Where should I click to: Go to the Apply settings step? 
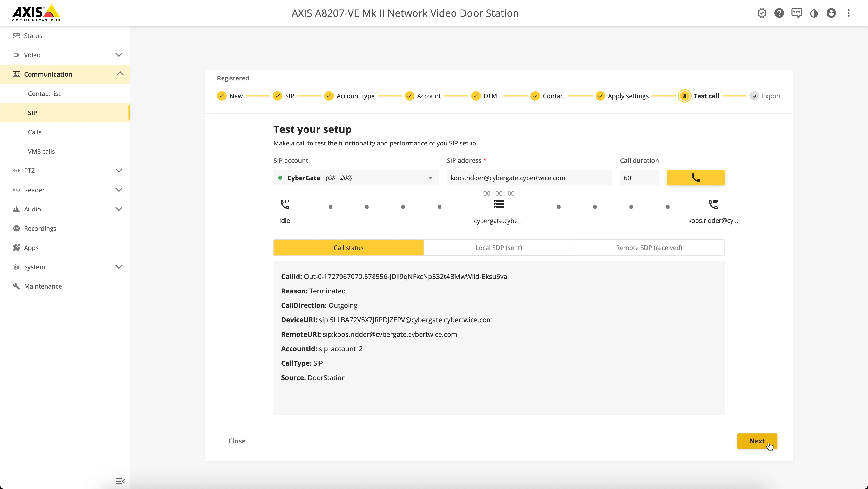622,96
